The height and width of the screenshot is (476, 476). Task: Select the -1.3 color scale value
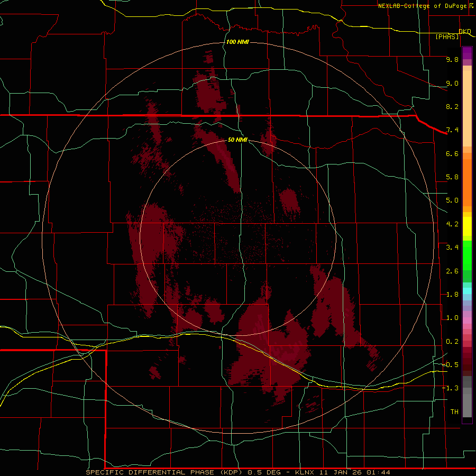pos(450,388)
